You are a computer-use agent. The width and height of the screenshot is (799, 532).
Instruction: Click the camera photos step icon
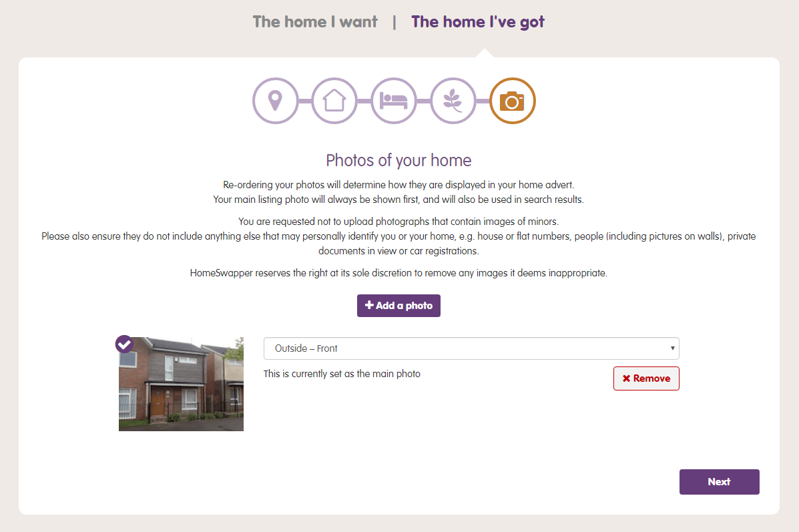click(x=513, y=101)
